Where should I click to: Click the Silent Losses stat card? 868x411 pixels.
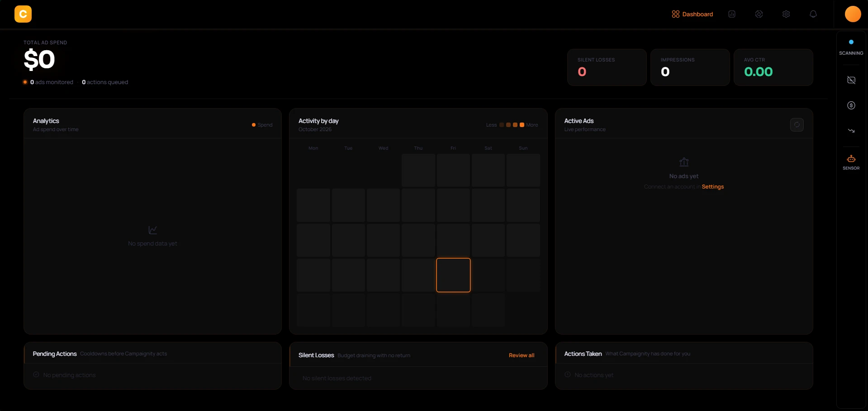(x=607, y=67)
